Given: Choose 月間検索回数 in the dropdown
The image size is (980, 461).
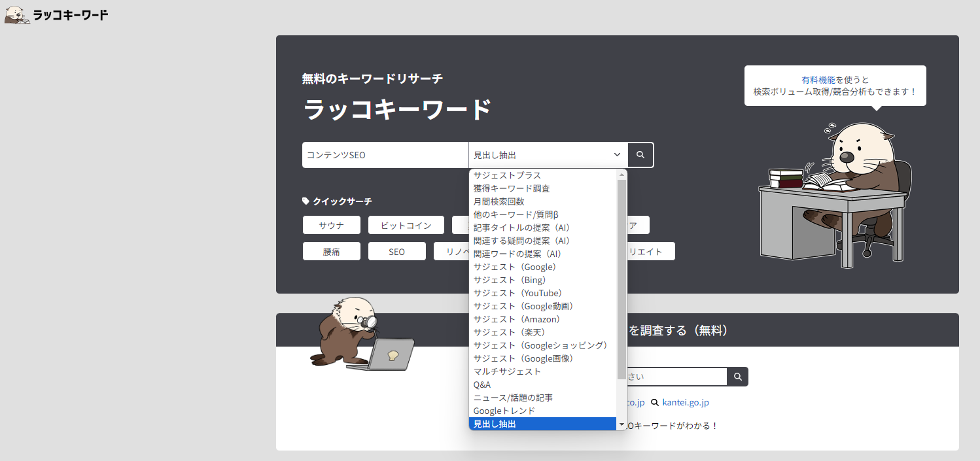Looking at the screenshot, I should [543, 201].
